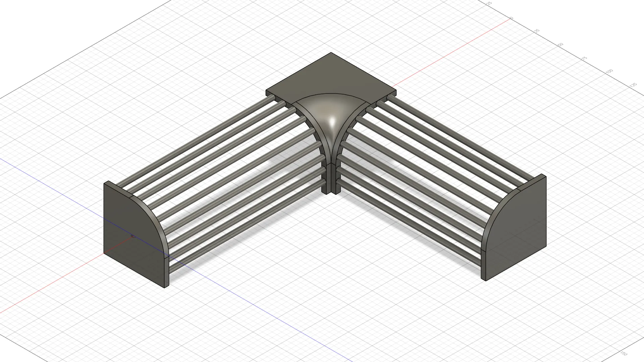Click the curved edge face of the left end cap
The image size is (644, 362).
(156, 218)
